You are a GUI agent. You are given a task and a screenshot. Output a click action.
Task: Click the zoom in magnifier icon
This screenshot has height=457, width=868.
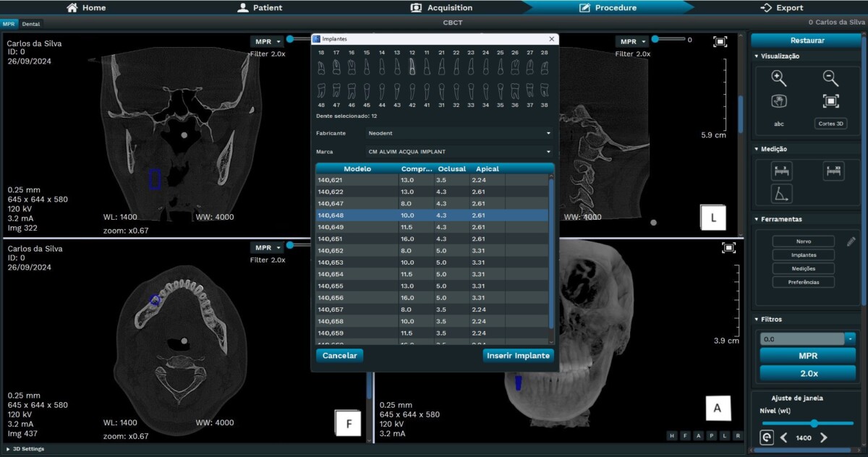778,79
